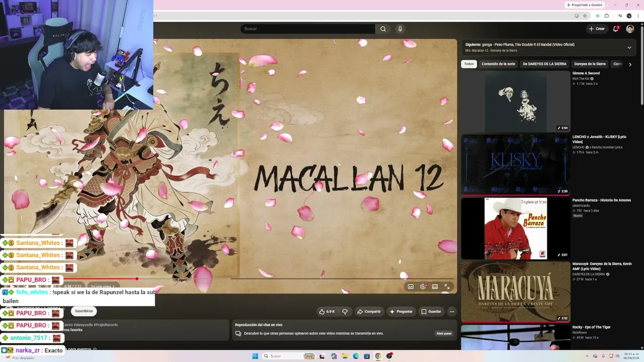The width and height of the screenshot is (644, 362).
Task: Like the video with 6.9 K likes
Action: 327,312
